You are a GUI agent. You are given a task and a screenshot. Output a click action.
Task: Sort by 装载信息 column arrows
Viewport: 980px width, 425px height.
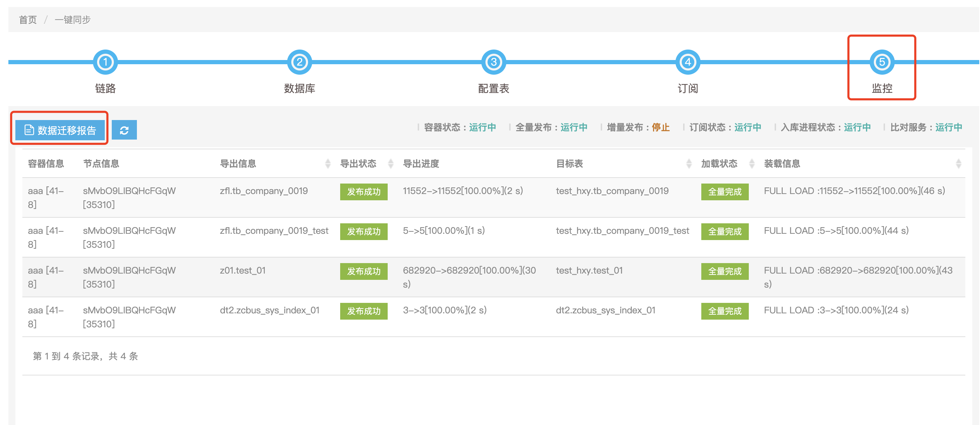pyautogui.click(x=958, y=164)
